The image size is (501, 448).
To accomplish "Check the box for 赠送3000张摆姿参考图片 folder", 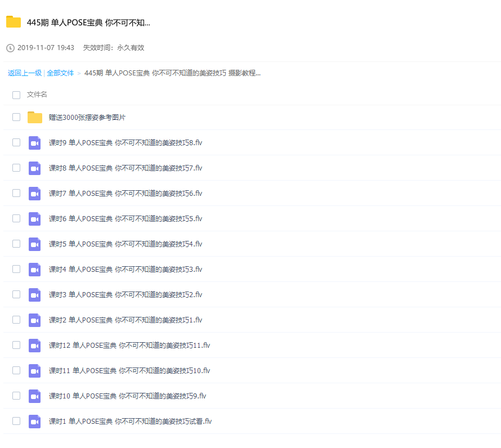I will [16, 118].
